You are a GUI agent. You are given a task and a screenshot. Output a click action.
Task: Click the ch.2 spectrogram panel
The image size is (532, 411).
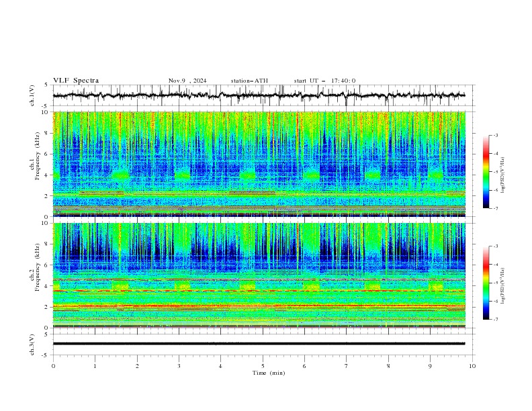259,275
